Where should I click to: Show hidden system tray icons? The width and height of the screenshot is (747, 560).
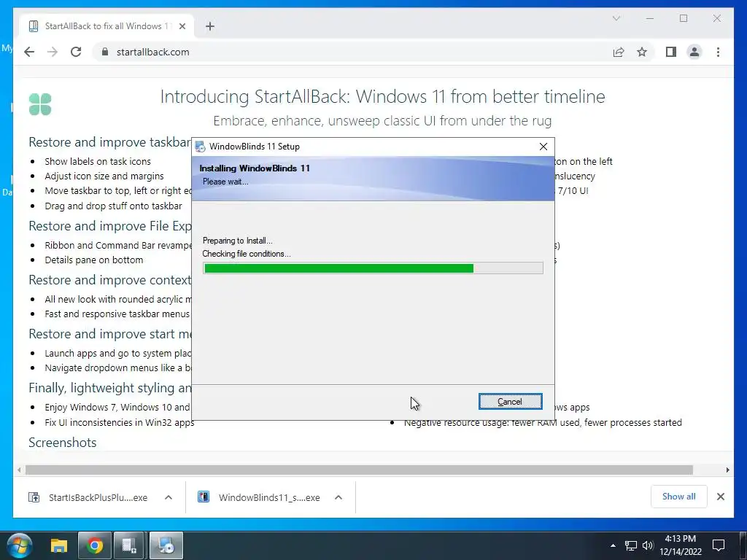[x=613, y=545]
